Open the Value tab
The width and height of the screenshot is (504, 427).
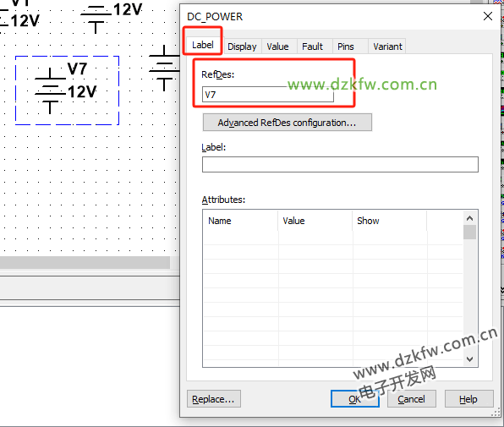click(x=277, y=47)
